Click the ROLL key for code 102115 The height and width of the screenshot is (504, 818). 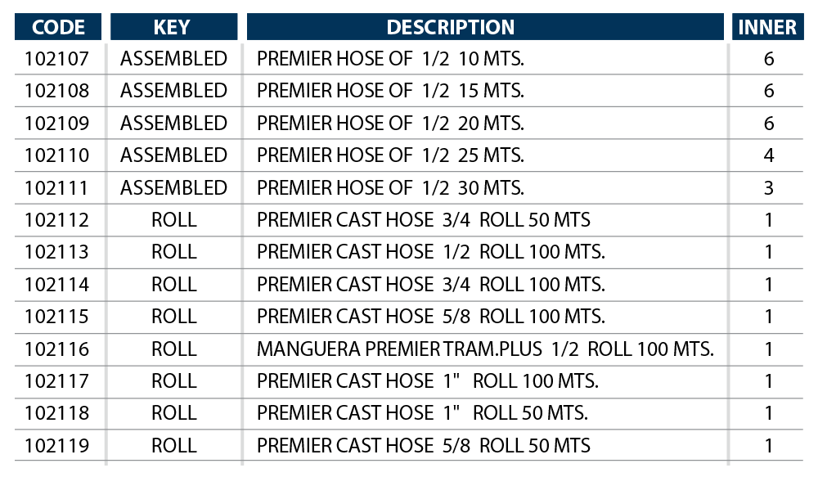(174, 317)
